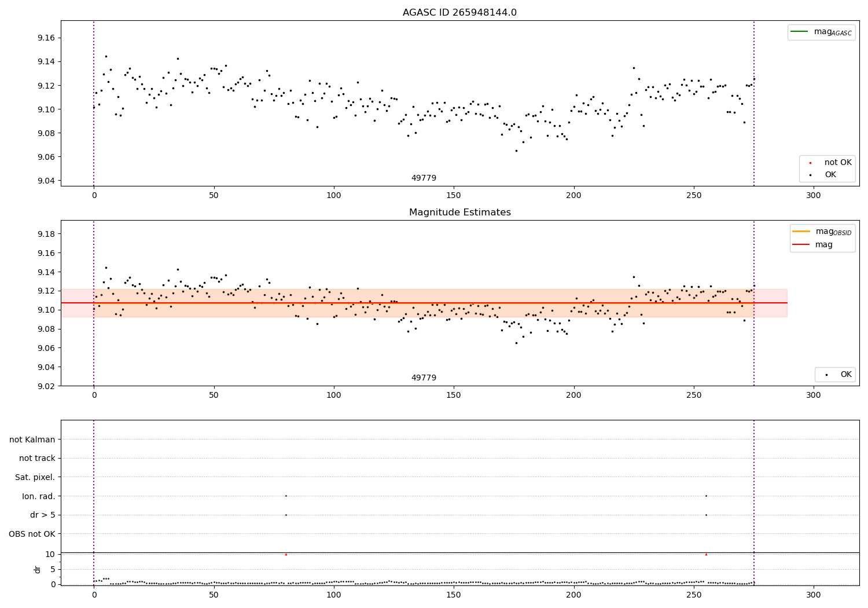Click the red horizontal mag line in Magnitude Estimates
Image resolution: width=868 pixels, height=608 pixels.
click(424, 303)
